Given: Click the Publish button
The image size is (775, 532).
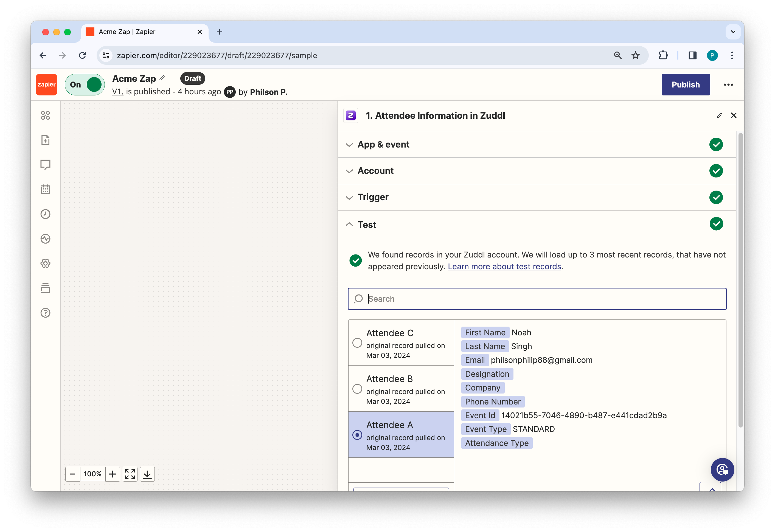Looking at the screenshot, I should pyautogui.click(x=685, y=85).
